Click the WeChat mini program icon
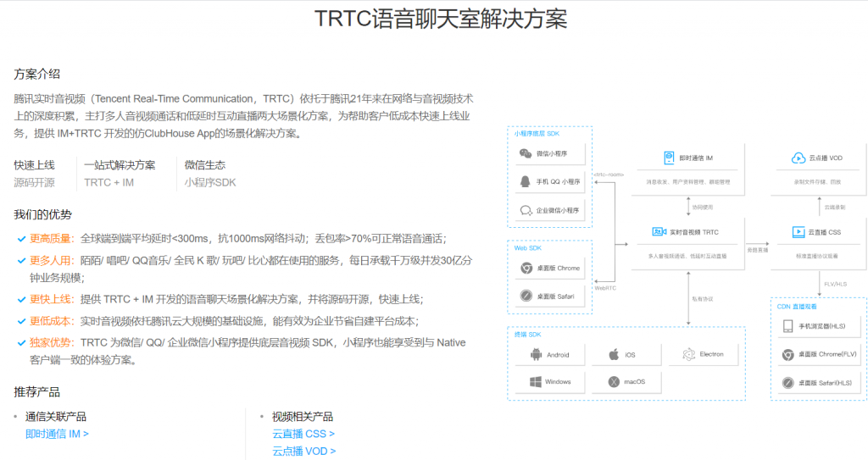This screenshot has width=868, height=460. point(526,153)
